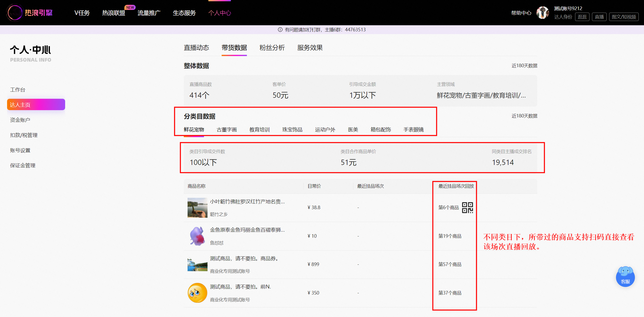Click 第19个商品 replay entry

pos(450,236)
